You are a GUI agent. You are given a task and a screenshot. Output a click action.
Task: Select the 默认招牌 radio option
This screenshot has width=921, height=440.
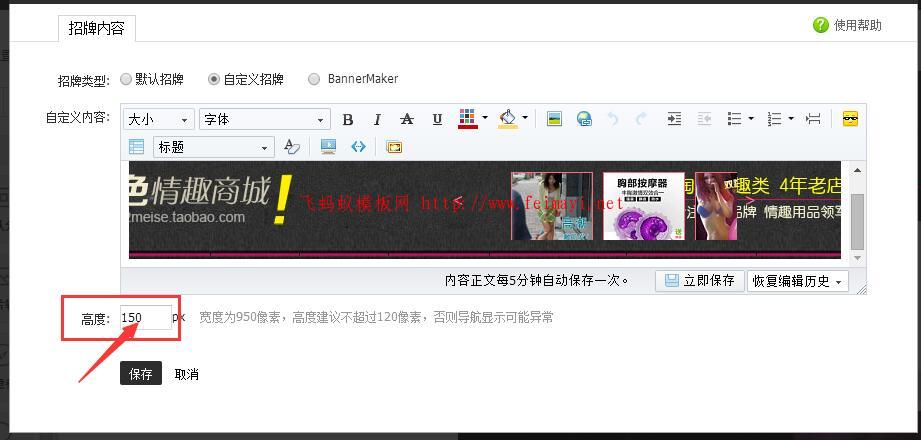(126, 79)
